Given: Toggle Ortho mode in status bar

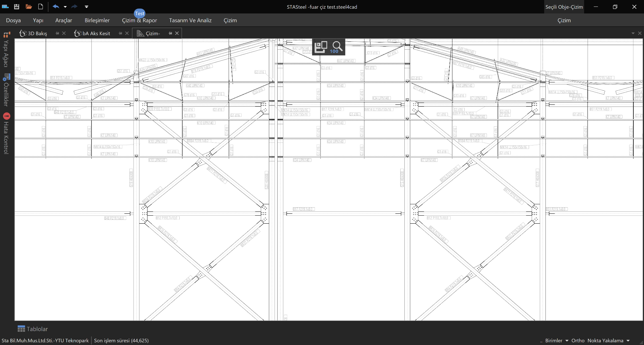Looking at the screenshot, I should coord(578,340).
